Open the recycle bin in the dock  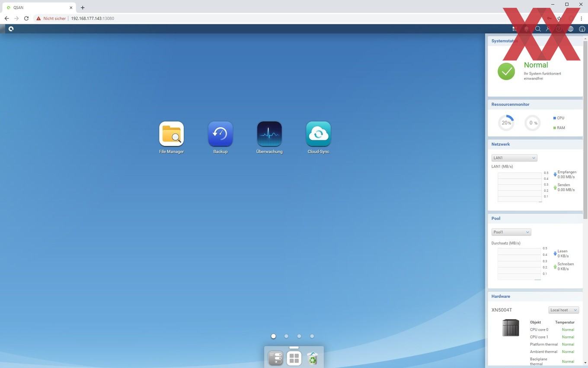coord(312,358)
